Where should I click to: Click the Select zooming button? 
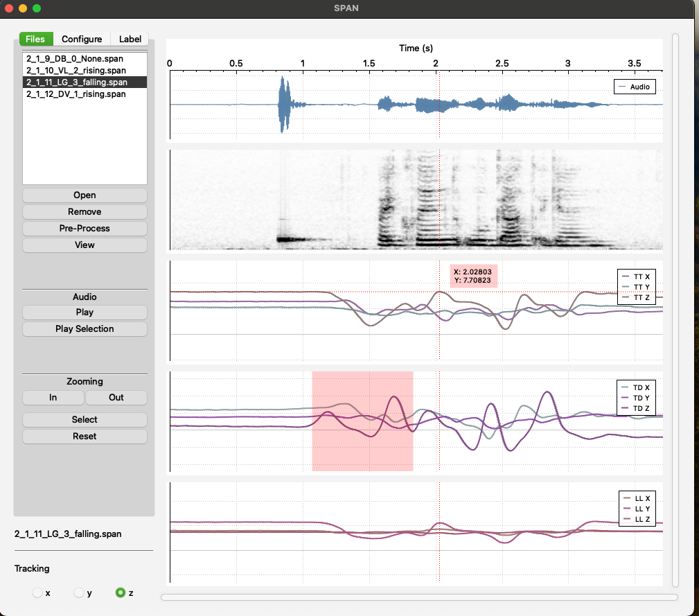click(x=85, y=419)
